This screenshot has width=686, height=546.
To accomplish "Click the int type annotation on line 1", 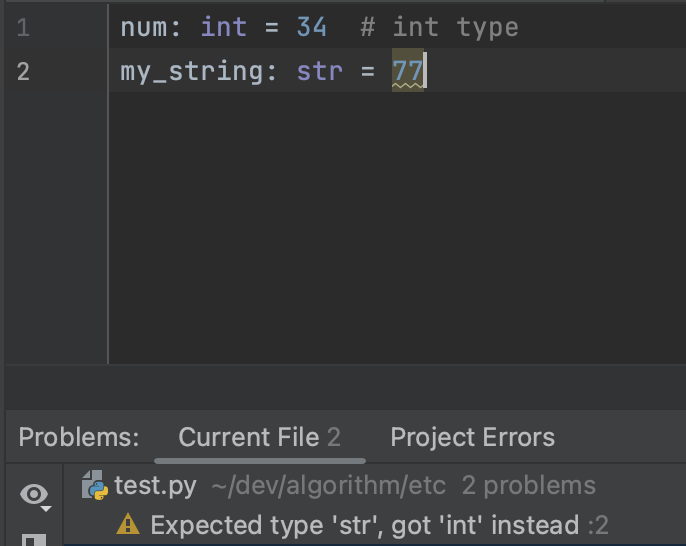I will click(x=224, y=27).
